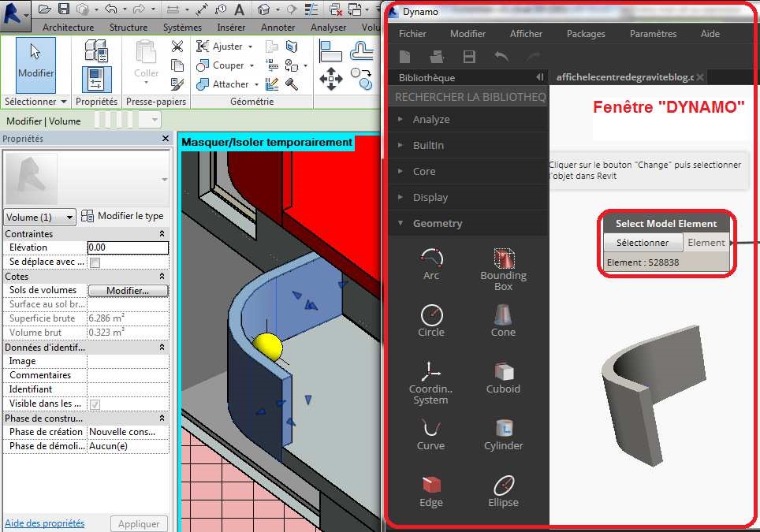
Task: Click the Sélectionner button on node
Action: click(x=643, y=243)
